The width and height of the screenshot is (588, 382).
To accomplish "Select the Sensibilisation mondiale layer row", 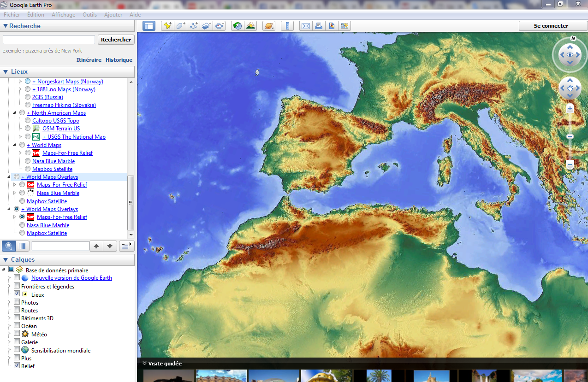I will (61, 350).
